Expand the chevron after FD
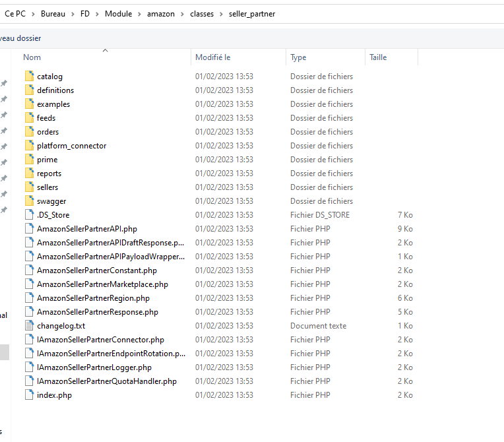This screenshot has height=442, width=504. pyautogui.click(x=97, y=14)
